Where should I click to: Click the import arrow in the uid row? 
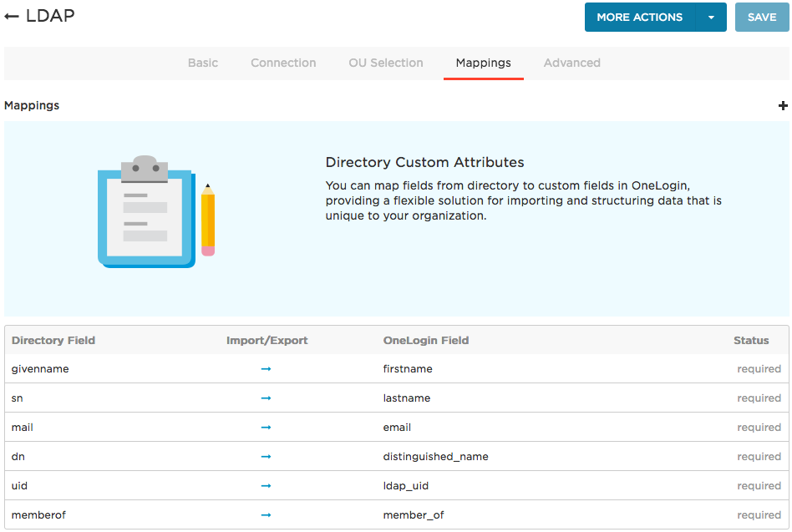coord(267,486)
